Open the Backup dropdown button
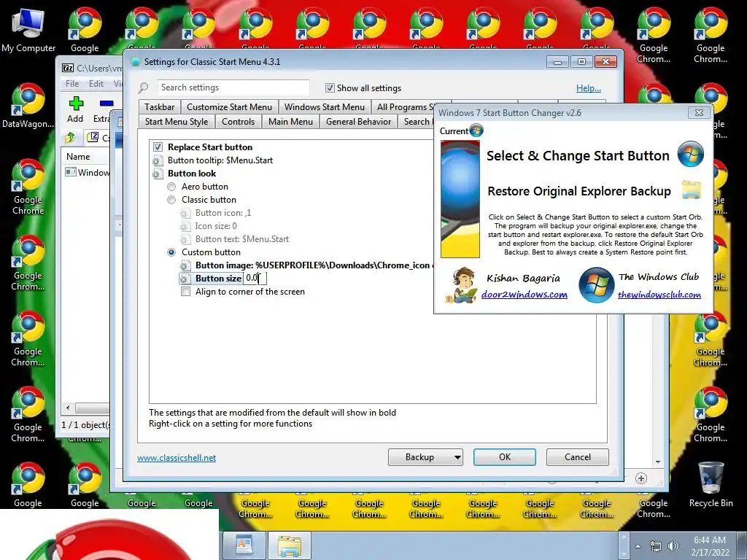Screen dimensions: 747x560 click(425, 457)
